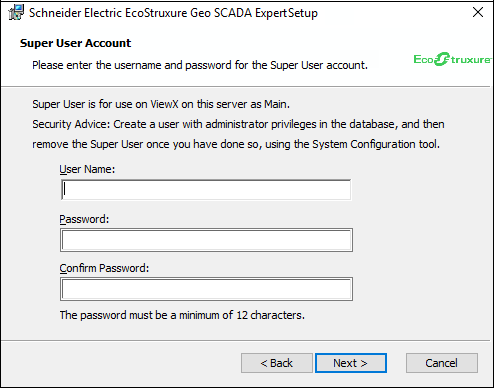
Task: Click the 'truxure' wordmark in the header logo
Action: click(x=471, y=60)
